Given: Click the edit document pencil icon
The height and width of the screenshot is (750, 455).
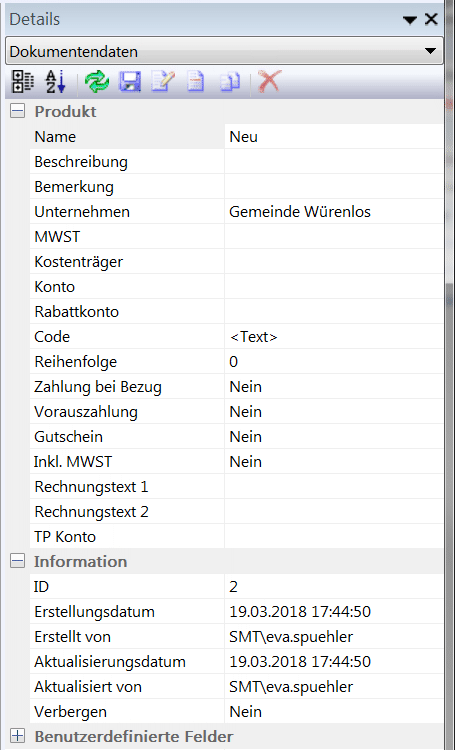Looking at the screenshot, I should (163, 81).
